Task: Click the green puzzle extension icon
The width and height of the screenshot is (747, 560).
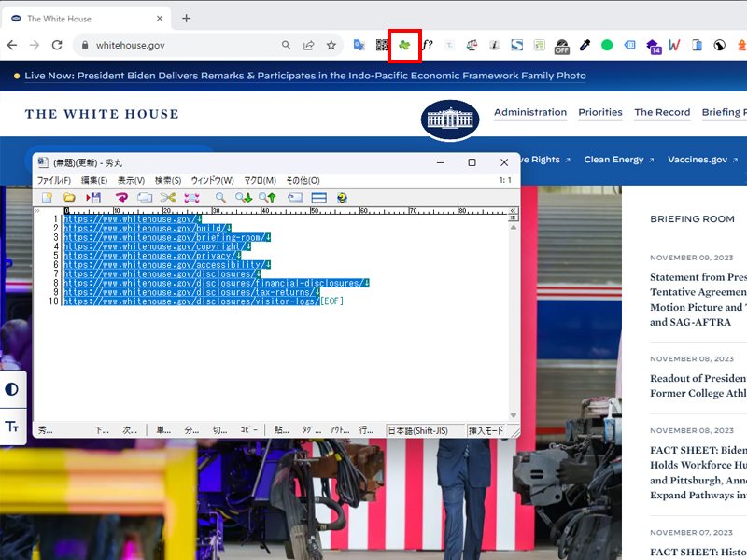Action: click(x=404, y=45)
